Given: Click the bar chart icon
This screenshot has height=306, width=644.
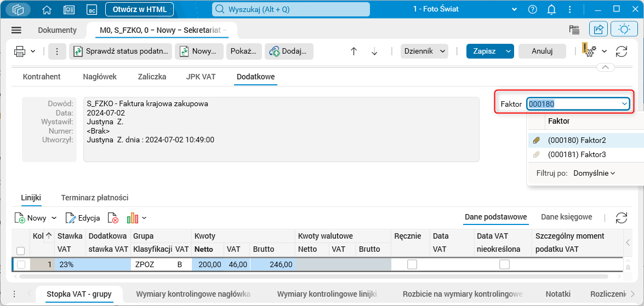Looking at the screenshot, I should pos(132,218).
